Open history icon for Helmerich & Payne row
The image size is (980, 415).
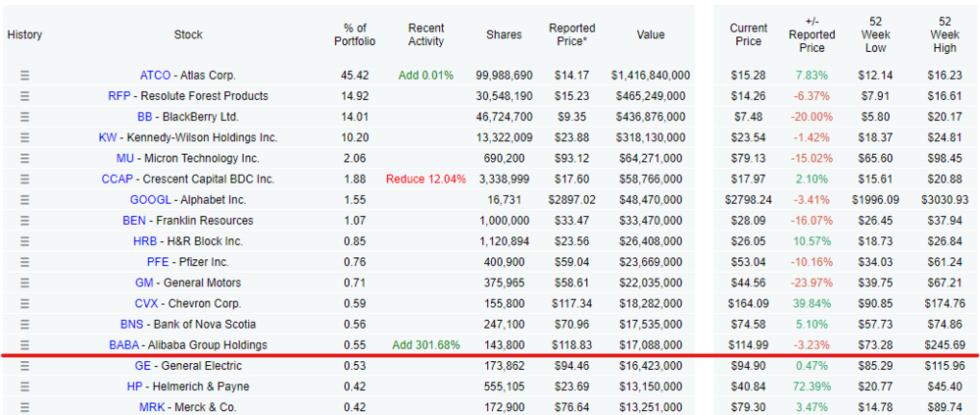(x=24, y=387)
